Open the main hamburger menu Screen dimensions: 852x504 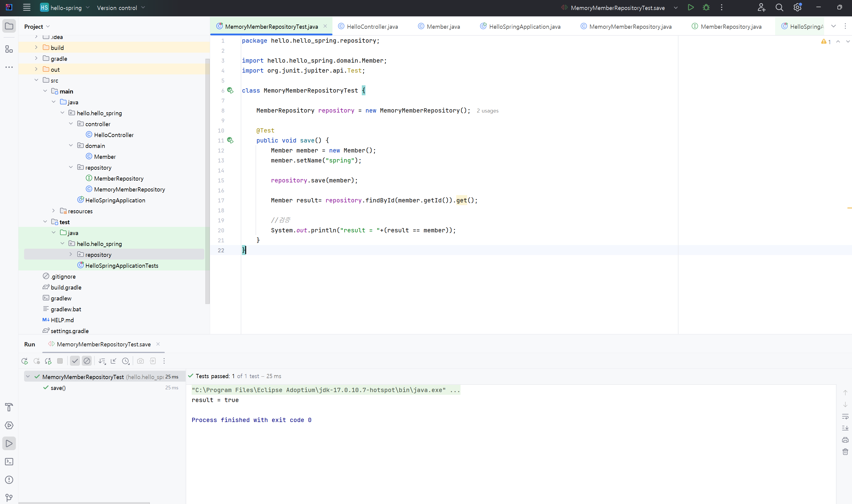pos(27,8)
